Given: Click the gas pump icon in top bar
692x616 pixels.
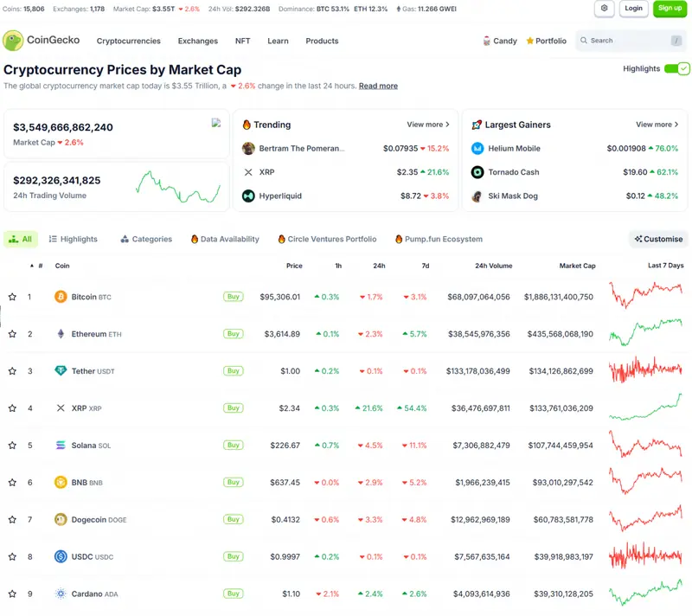Looking at the screenshot, I should [x=399, y=9].
